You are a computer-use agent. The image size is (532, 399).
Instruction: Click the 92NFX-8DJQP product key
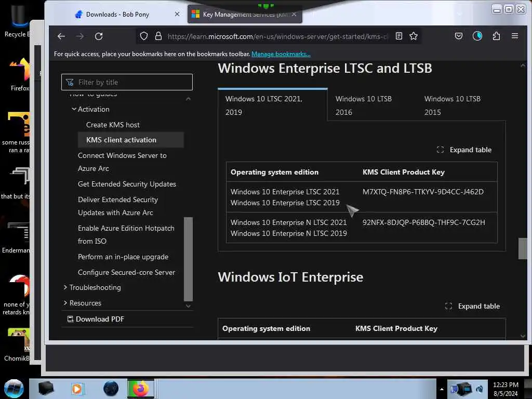pos(423,222)
